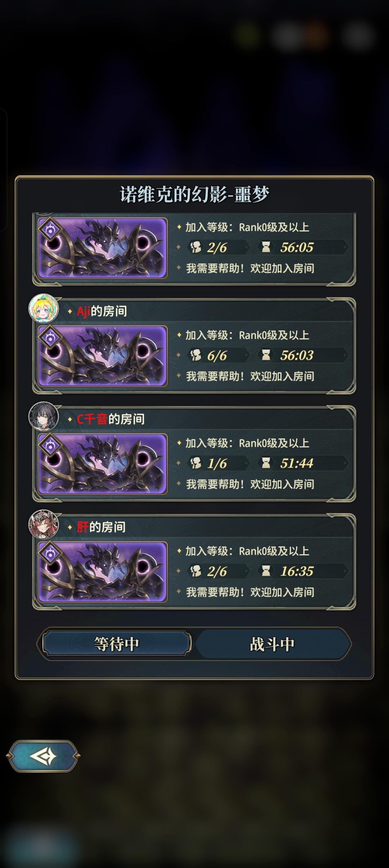Join 肝的房间 room
Viewport: 389px width, 868px height.
click(194, 561)
